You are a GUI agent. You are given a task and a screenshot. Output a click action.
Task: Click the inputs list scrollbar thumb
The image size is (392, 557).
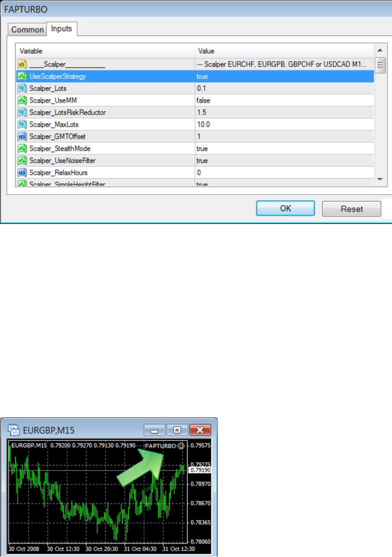pos(380,65)
